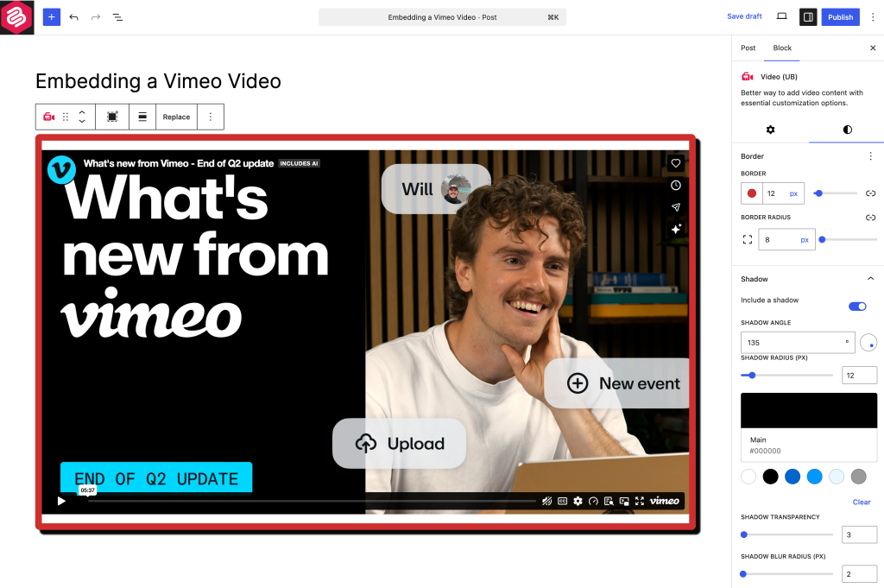Select the gray shadow color swatch
Screen dimensions: 884x588
(858, 477)
